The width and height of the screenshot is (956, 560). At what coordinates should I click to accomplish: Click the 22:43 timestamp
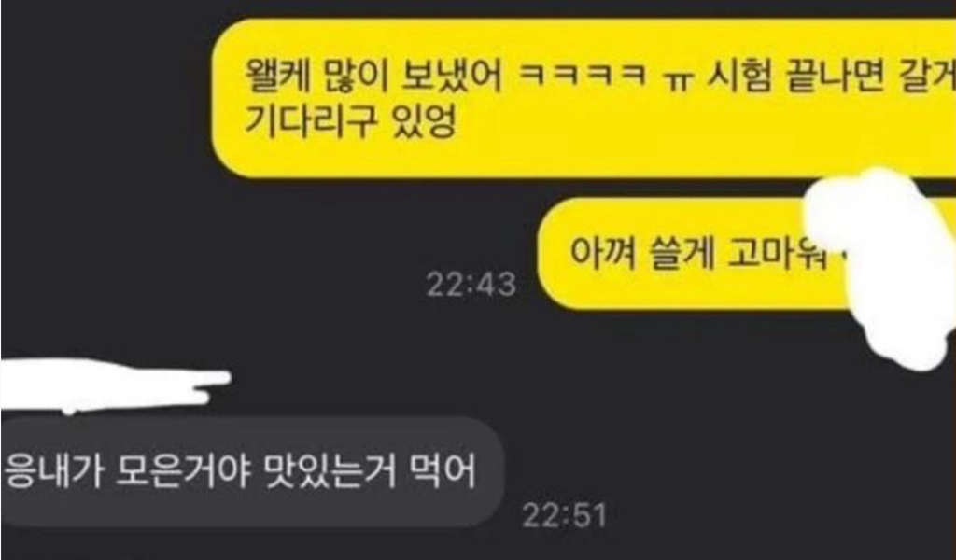pos(471,285)
